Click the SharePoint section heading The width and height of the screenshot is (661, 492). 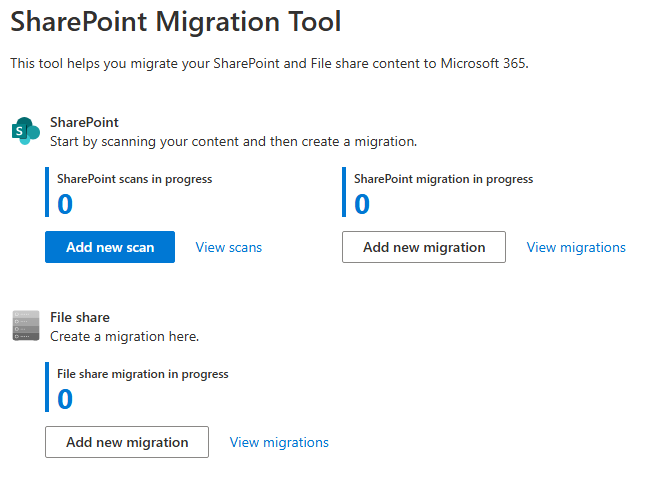click(x=84, y=122)
